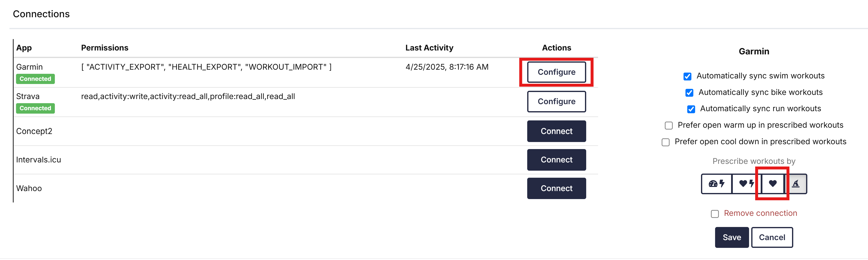868x260 pixels.
Task: Click the Actions column header
Action: 556,48
